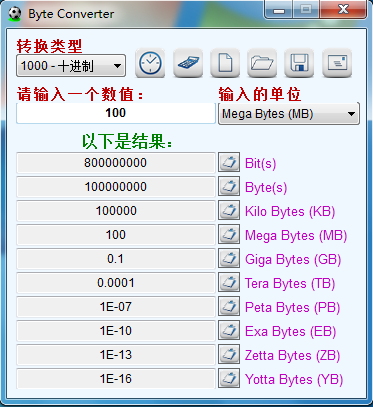Copy the Peta Bytes (PB) result
This screenshot has height=407, width=373.
pyautogui.click(x=229, y=306)
